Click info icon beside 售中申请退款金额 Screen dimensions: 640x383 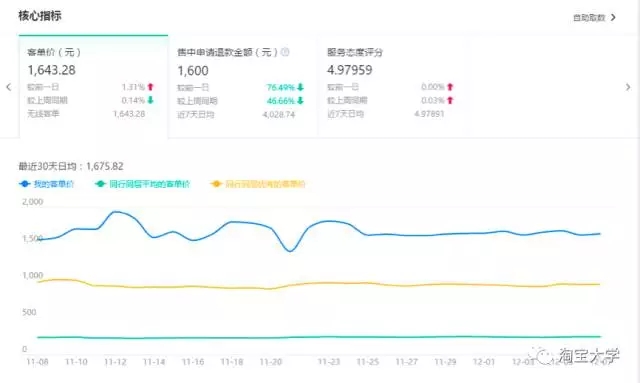click(x=285, y=52)
